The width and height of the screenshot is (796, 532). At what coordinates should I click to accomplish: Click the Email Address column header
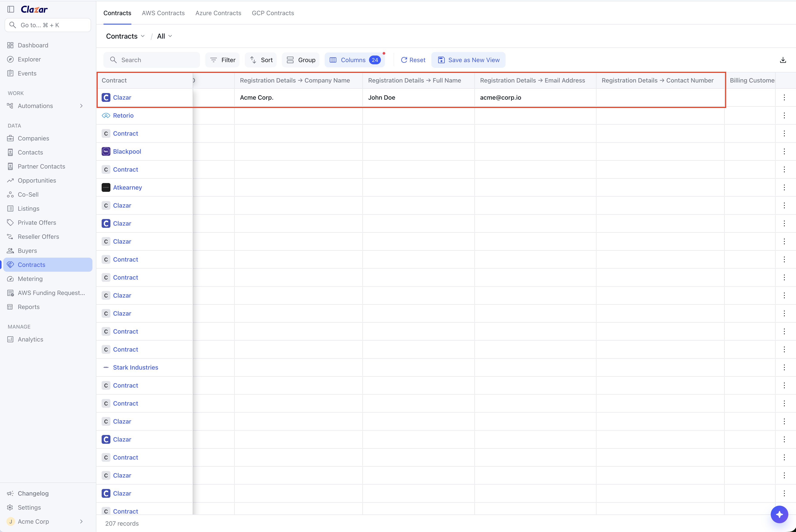pos(535,80)
